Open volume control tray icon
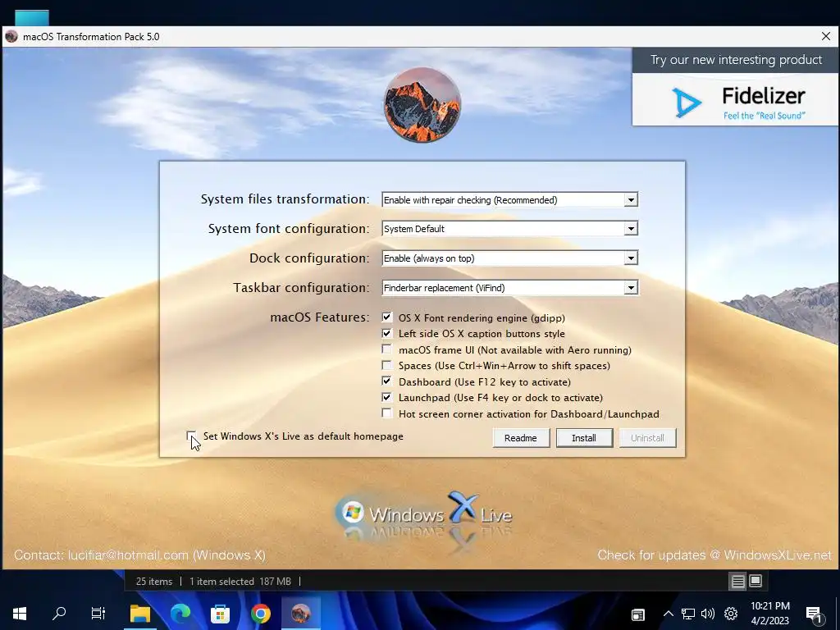Screen dimensions: 840x630 coord(708,614)
